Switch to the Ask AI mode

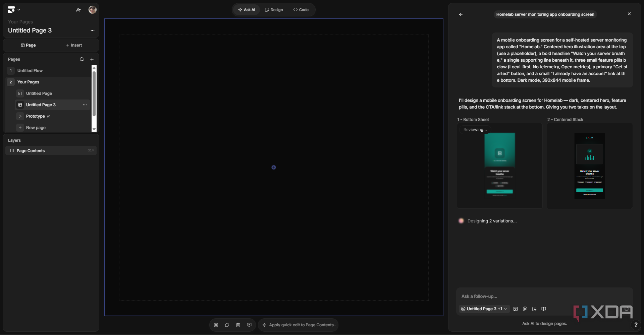tap(247, 10)
